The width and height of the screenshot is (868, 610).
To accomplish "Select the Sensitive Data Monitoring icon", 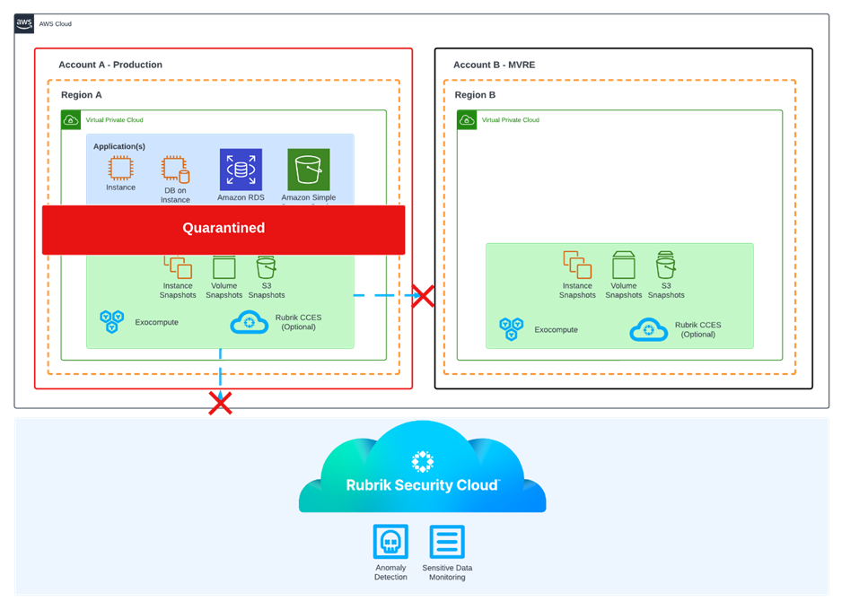I will pos(447,542).
